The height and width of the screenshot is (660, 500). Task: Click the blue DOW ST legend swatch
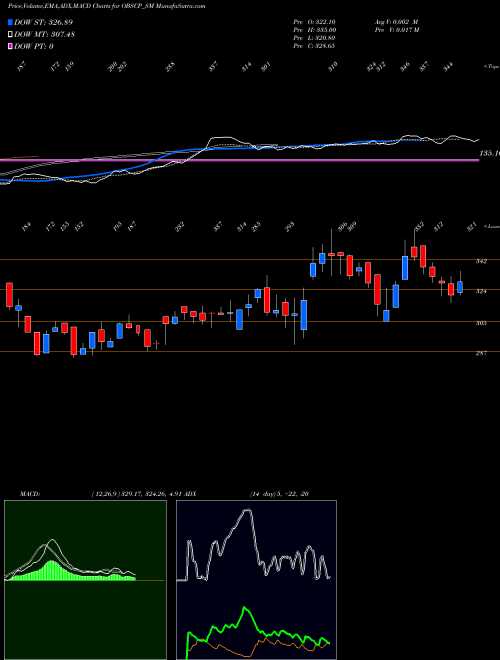(x=11, y=23)
